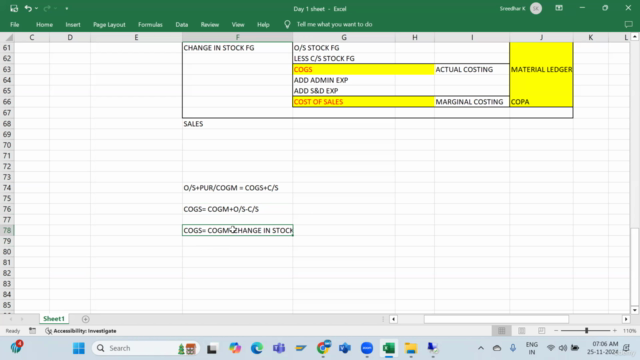Select the COGS= COGM CHANGE IN STOCK cell

[238, 231]
